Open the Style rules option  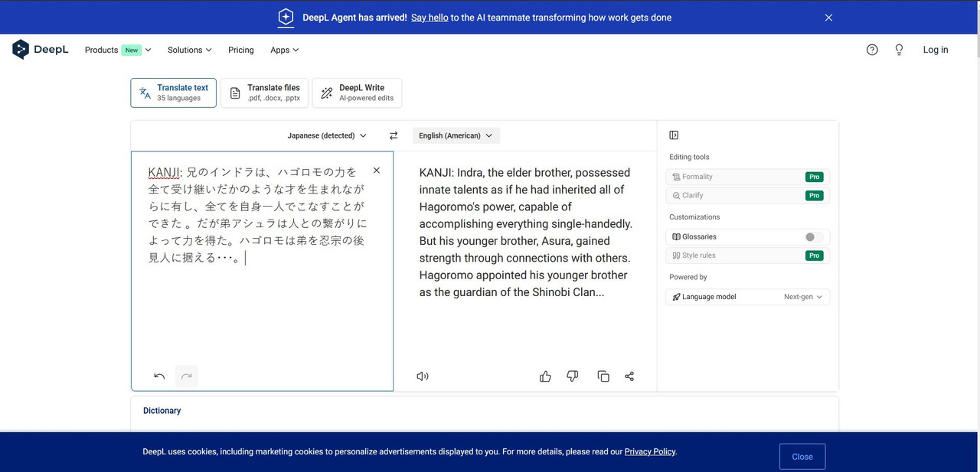pyautogui.click(x=748, y=256)
